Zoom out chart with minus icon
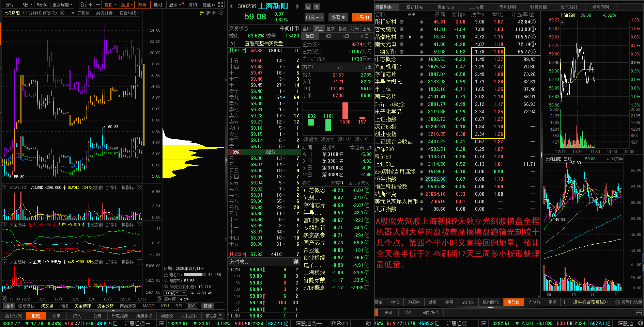 [98, 5]
